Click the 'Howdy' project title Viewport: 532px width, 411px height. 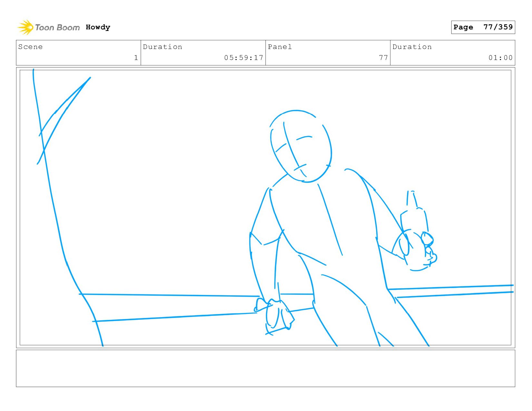tap(98, 27)
